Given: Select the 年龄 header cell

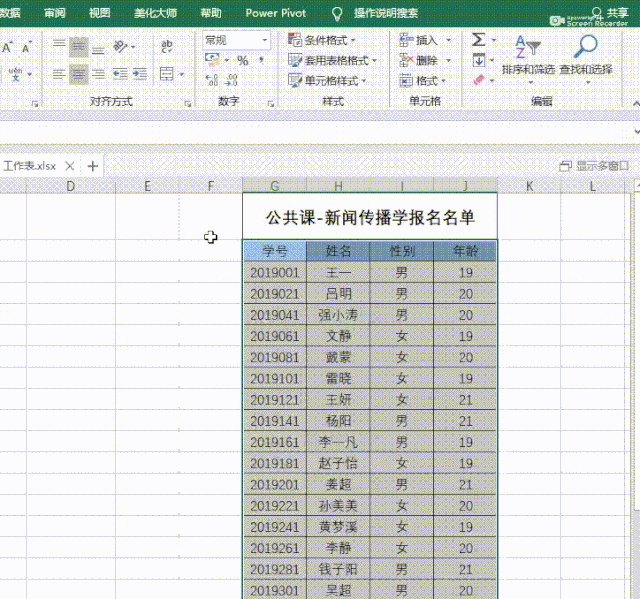Looking at the screenshot, I should coord(465,251).
